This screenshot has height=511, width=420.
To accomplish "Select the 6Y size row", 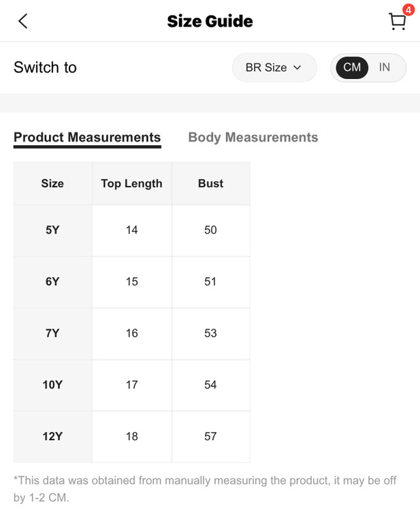I will pyautogui.click(x=52, y=281).
